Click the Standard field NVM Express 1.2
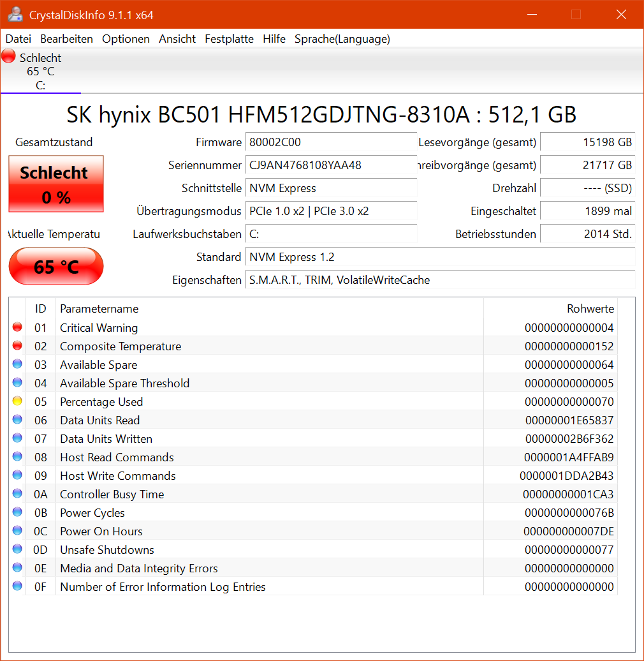The image size is (644, 661). [x=440, y=257]
